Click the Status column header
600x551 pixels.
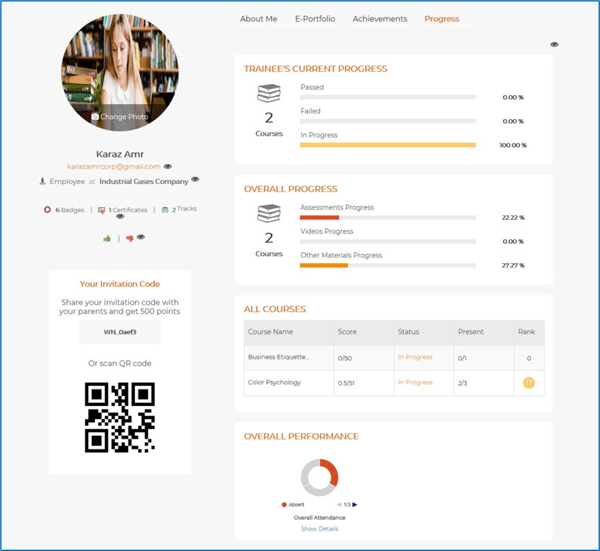424,332
